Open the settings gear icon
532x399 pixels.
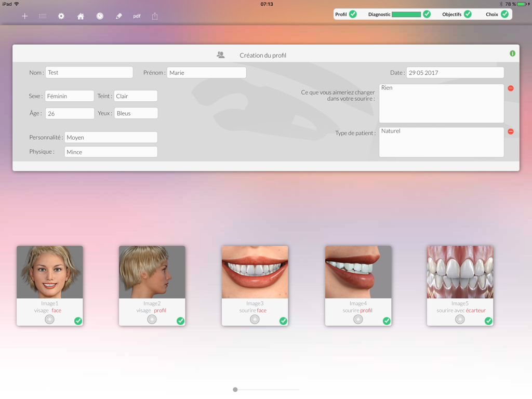coord(61,16)
